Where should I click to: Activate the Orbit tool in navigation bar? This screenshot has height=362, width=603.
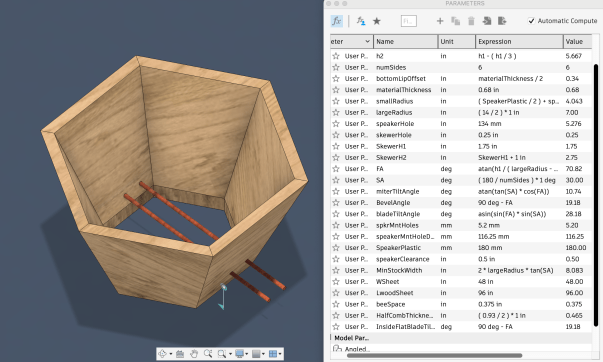(163, 354)
